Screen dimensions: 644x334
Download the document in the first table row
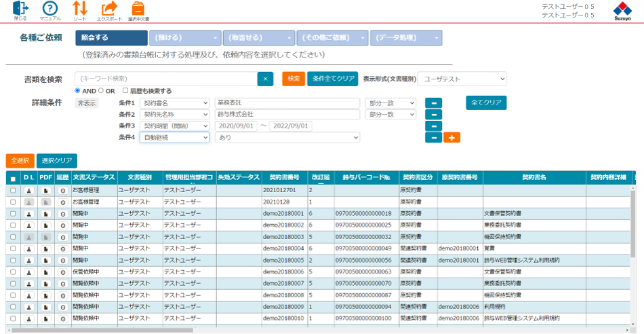point(28,191)
